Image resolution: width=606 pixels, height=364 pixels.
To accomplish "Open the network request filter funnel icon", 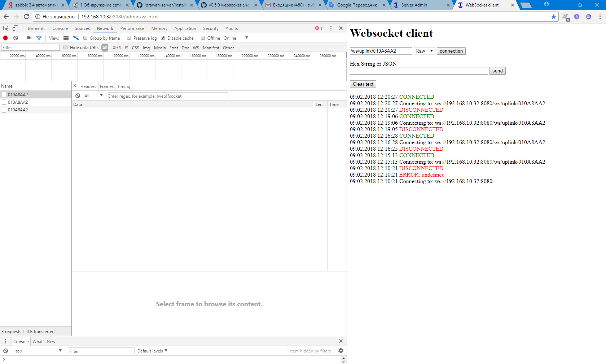I will 39,37.
